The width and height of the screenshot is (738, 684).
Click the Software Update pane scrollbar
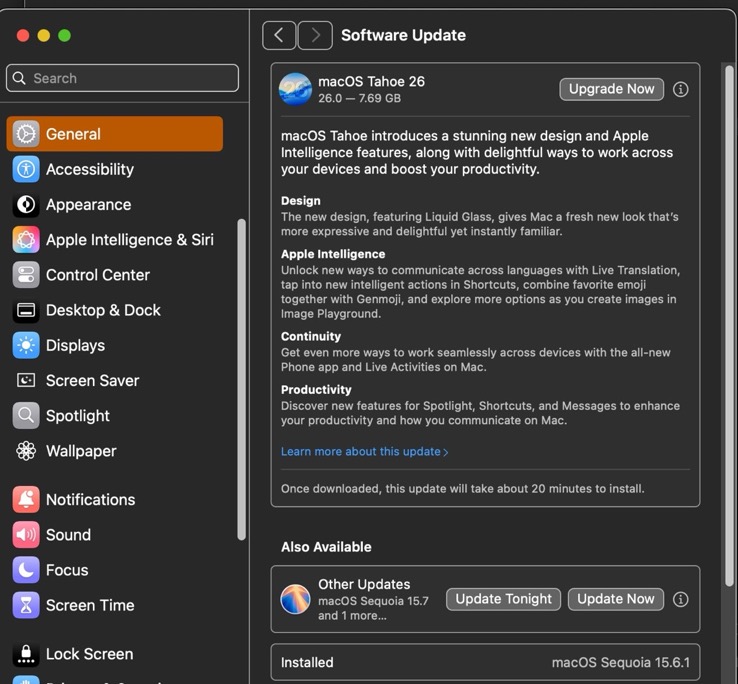point(729,326)
